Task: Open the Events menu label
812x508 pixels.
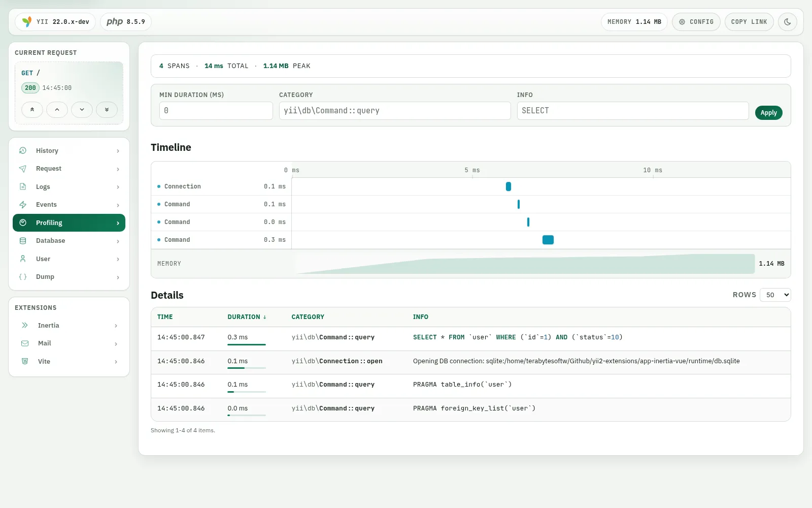Action: (46, 205)
